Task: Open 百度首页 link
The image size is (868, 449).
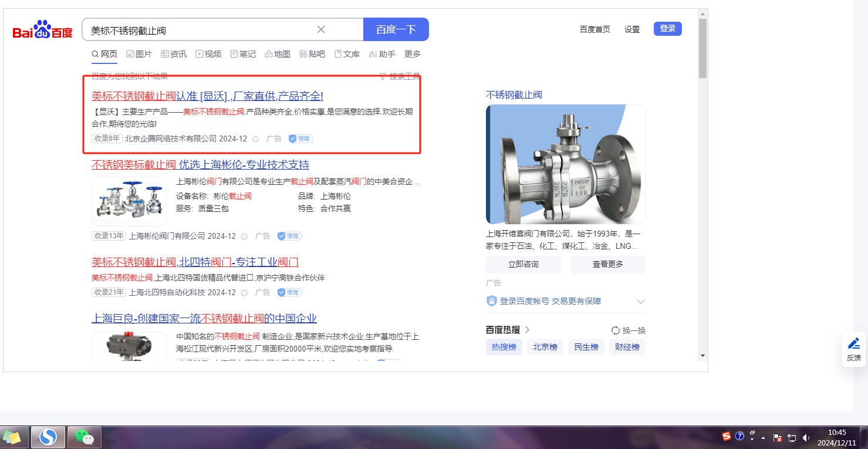Action: pos(595,29)
